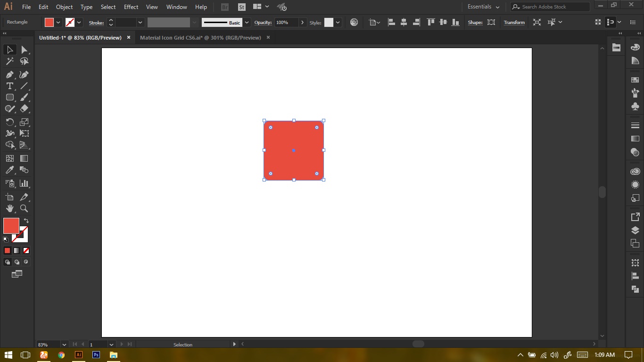The image size is (644, 362).
Task: Select the Hand tool
Action: 9,208
